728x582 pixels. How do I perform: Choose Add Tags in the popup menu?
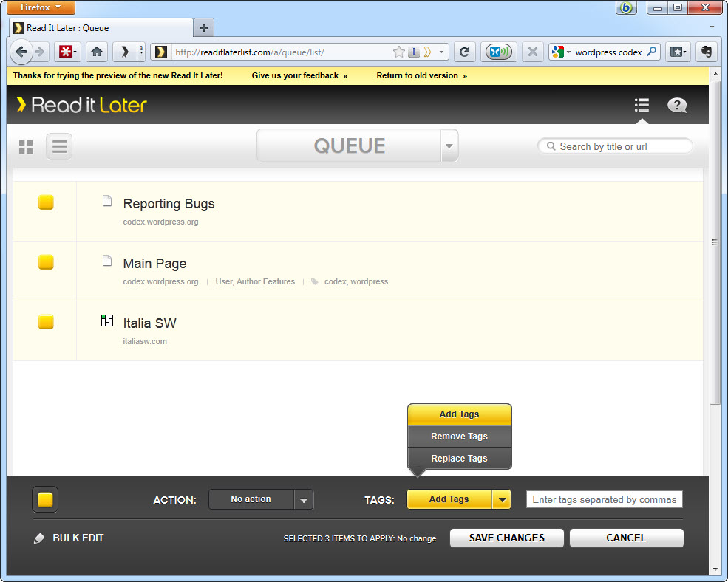459,414
